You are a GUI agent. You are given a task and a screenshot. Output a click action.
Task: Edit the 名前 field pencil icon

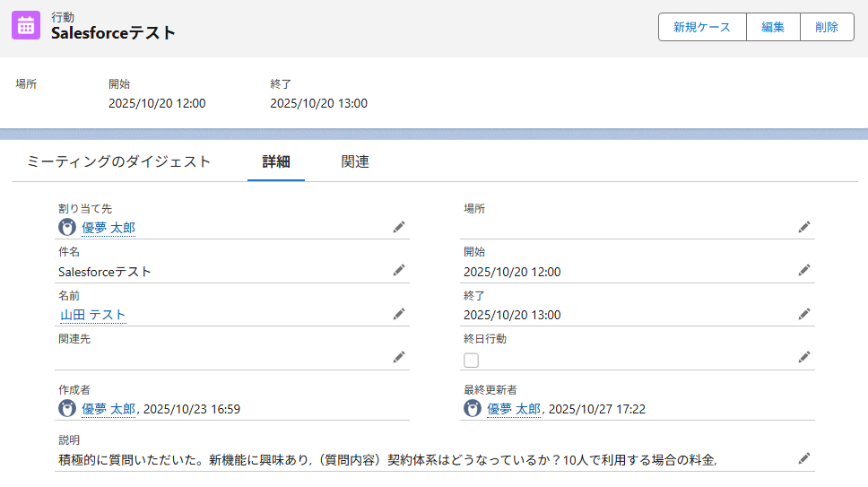pos(398,314)
